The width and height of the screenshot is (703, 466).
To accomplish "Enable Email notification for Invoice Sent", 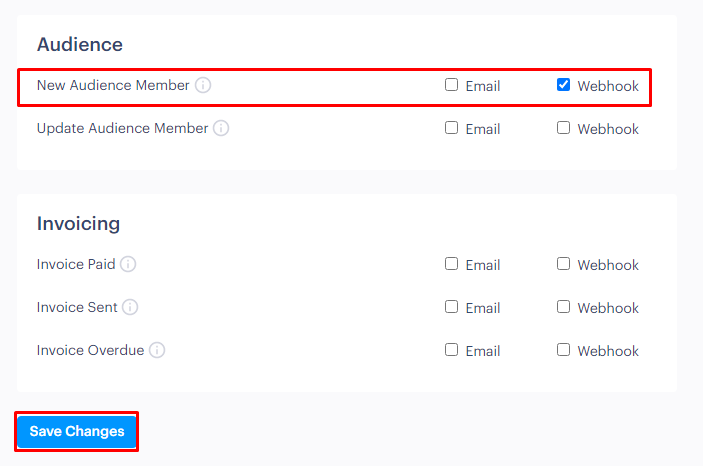I will coord(451,307).
